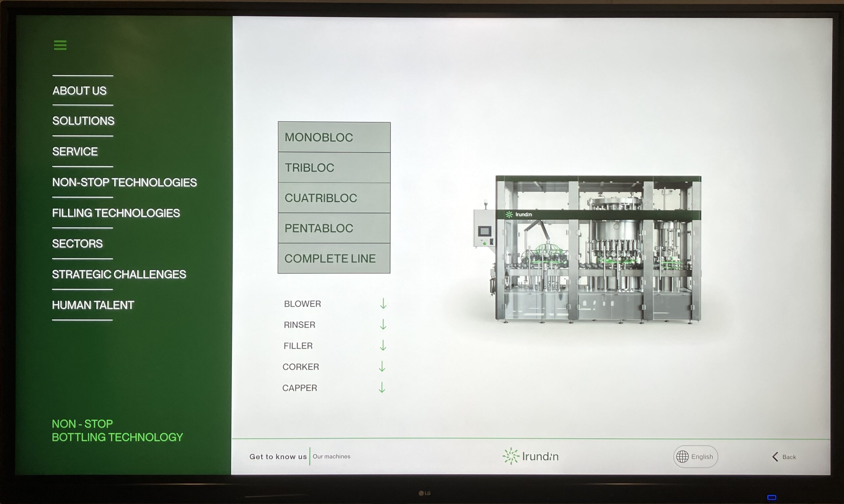This screenshot has height=504, width=844.
Task: Select the Cuatribloc button
Action: click(334, 198)
